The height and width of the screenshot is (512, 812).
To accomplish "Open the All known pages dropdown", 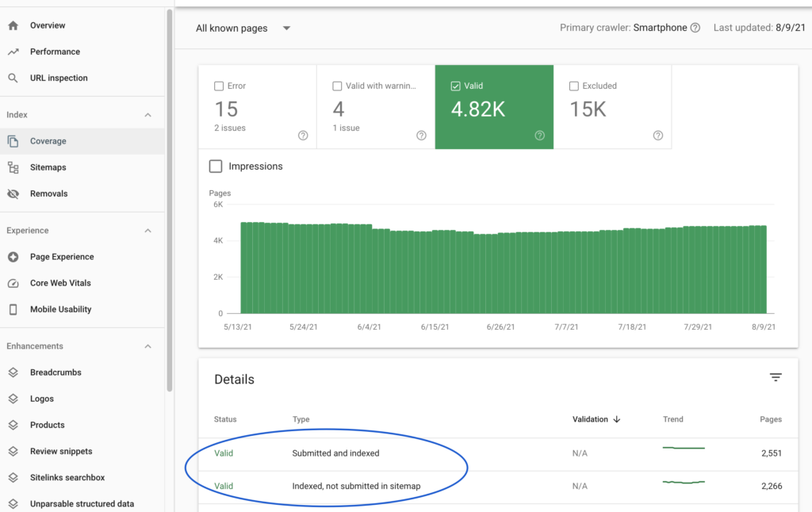I will tap(243, 29).
